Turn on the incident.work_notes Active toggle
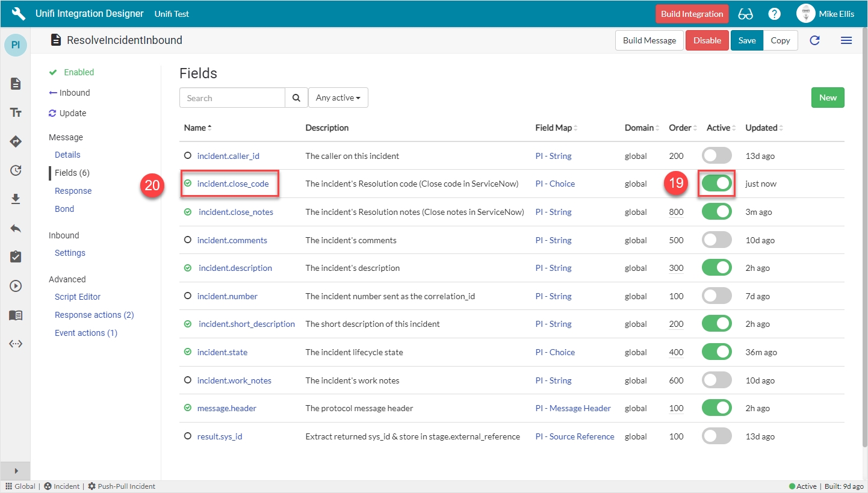Screen dimensions: 868x493 716,380
